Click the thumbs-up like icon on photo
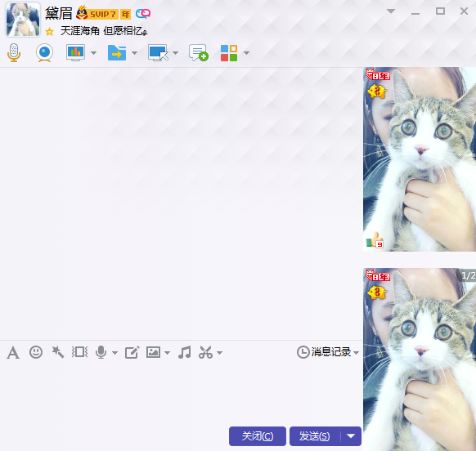Viewport: 476px width, 451px height. [x=375, y=240]
